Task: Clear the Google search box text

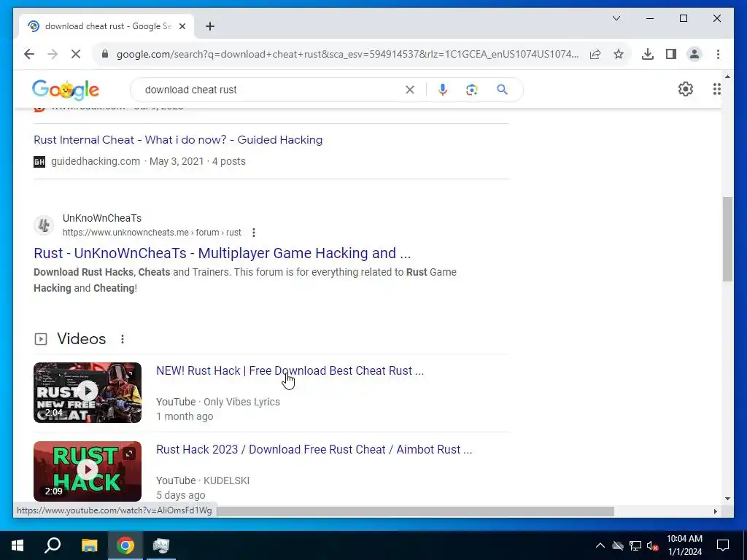Action: (x=410, y=90)
